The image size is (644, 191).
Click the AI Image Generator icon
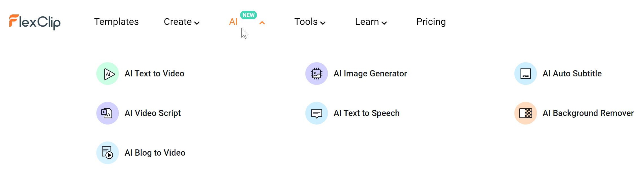(x=317, y=74)
